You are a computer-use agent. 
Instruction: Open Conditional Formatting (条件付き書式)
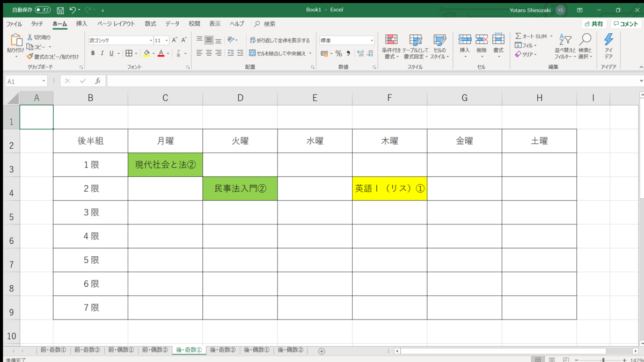(391, 46)
